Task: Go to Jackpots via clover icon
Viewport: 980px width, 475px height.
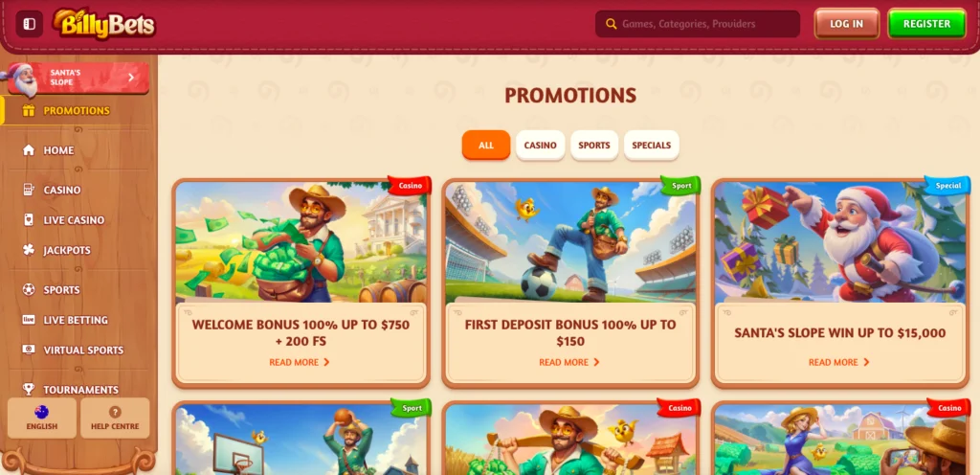Action: point(28,250)
